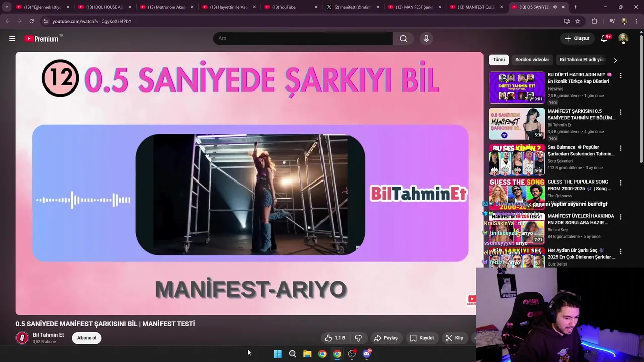Open File Explorer from taskbar
Screen dimensions: 644x362
[x=307, y=354]
